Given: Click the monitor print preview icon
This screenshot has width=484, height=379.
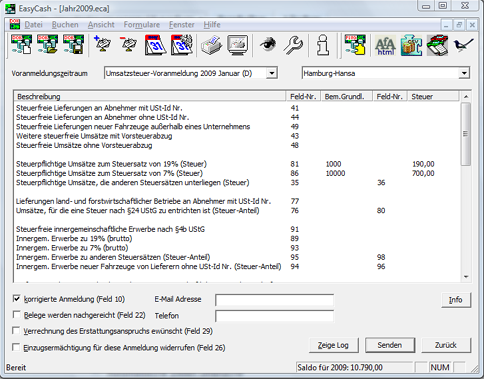Looking at the screenshot, I should point(238,45).
